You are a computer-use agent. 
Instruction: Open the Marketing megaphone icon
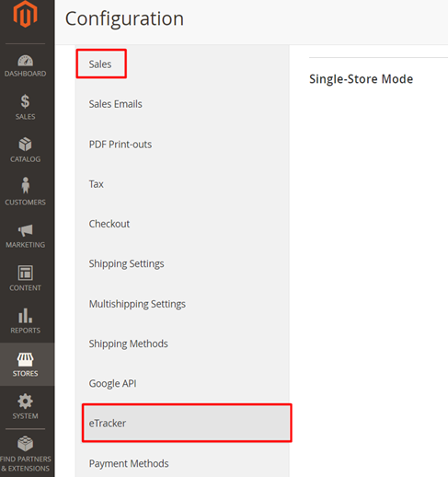(x=25, y=230)
